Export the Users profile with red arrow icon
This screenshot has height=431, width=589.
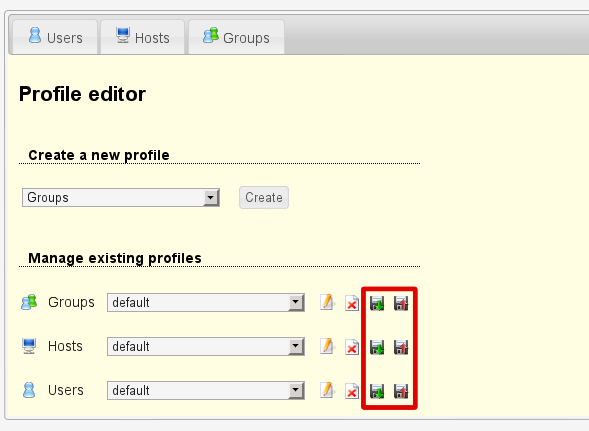point(401,391)
